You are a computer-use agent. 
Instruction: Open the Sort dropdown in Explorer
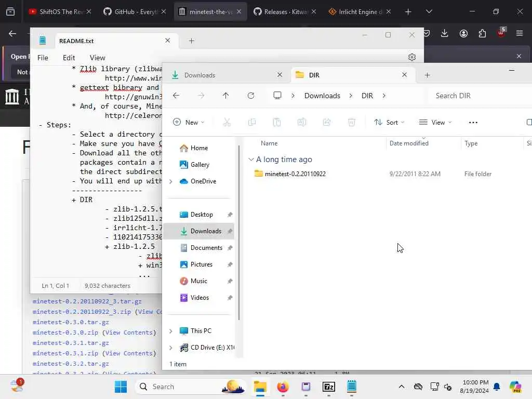click(389, 122)
